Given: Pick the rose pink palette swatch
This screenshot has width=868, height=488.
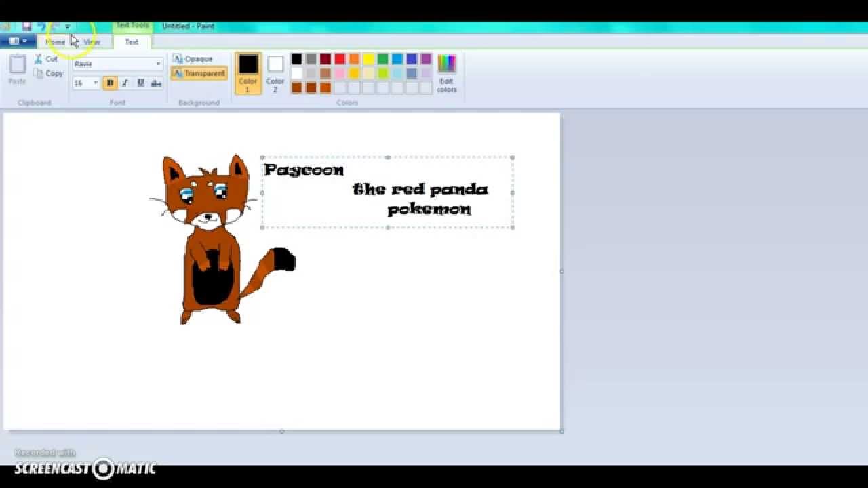Looking at the screenshot, I should click(340, 73).
